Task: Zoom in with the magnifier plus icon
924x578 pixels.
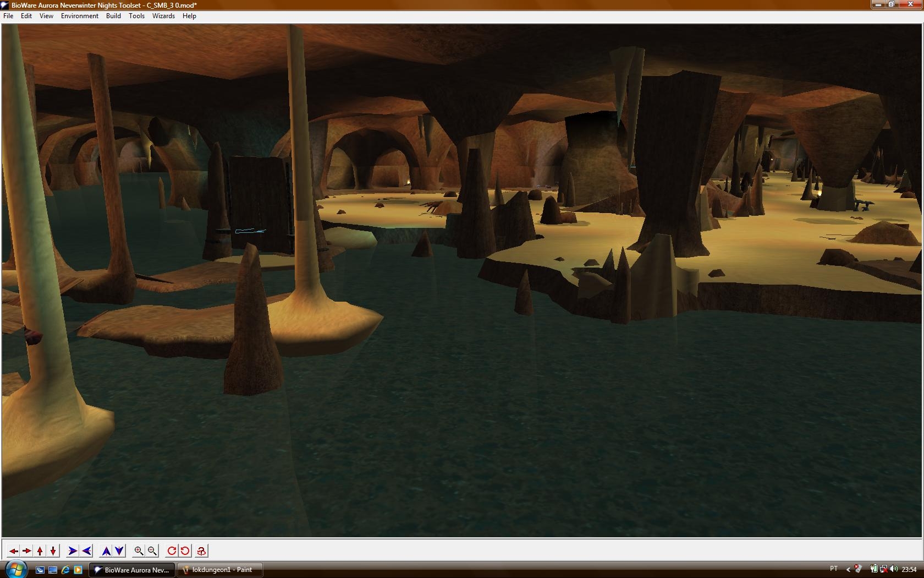Action: coord(139,550)
